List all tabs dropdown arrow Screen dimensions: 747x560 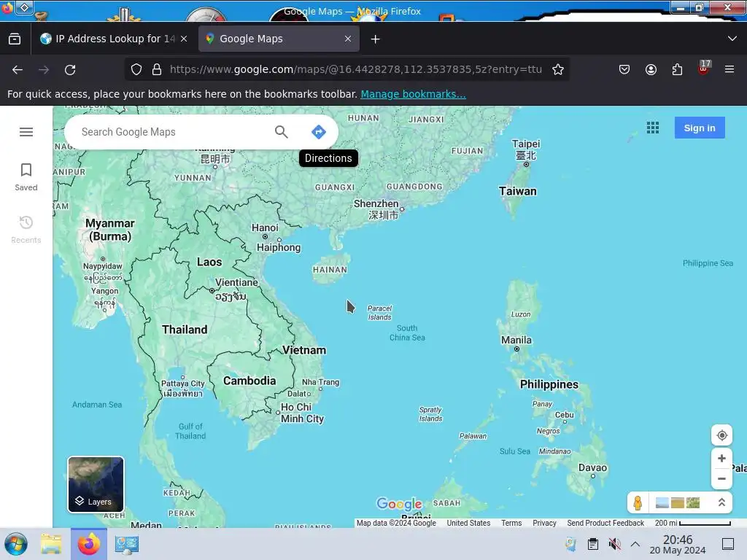point(732,39)
